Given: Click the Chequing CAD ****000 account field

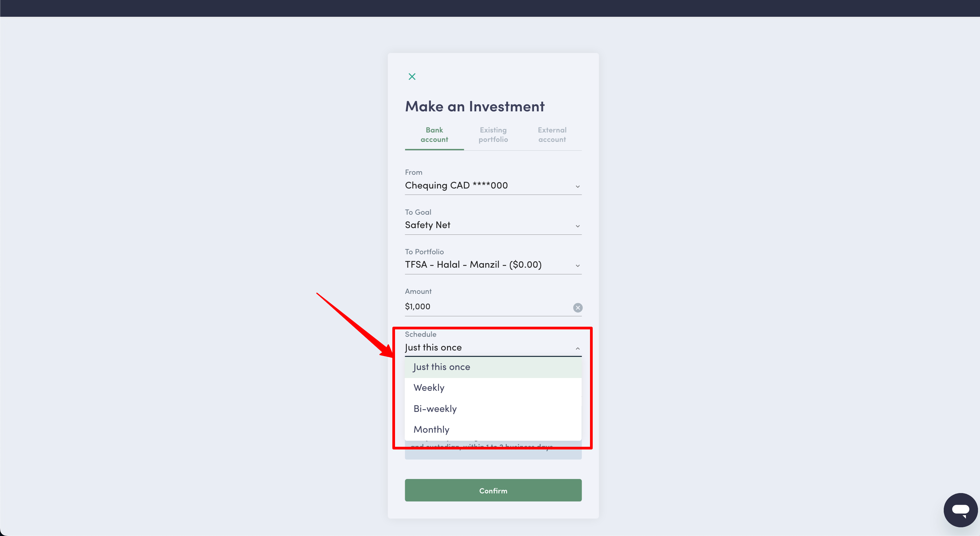Looking at the screenshot, I should pos(476,185).
